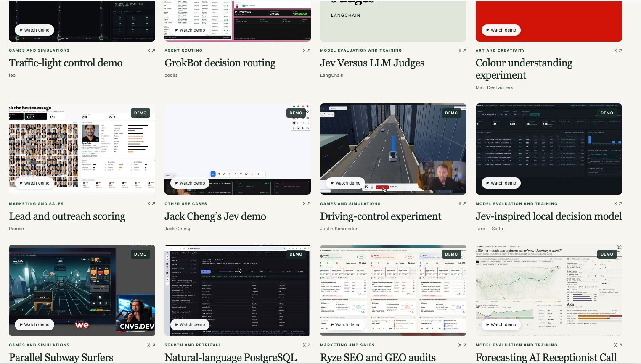
Task: Open X link for GrokBot decision routing
Action: (307, 50)
